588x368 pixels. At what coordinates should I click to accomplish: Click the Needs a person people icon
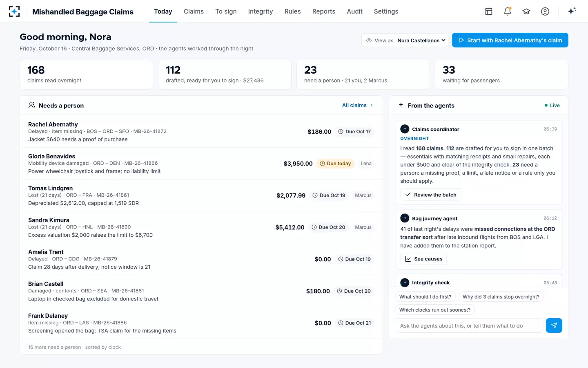[32, 105]
